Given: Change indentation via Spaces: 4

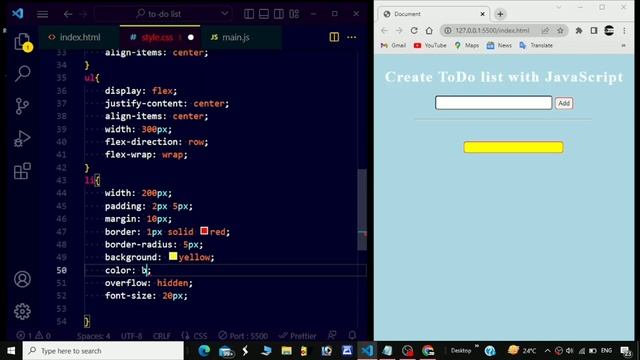Looking at the screenshot, I should click(x=93, y=336).
